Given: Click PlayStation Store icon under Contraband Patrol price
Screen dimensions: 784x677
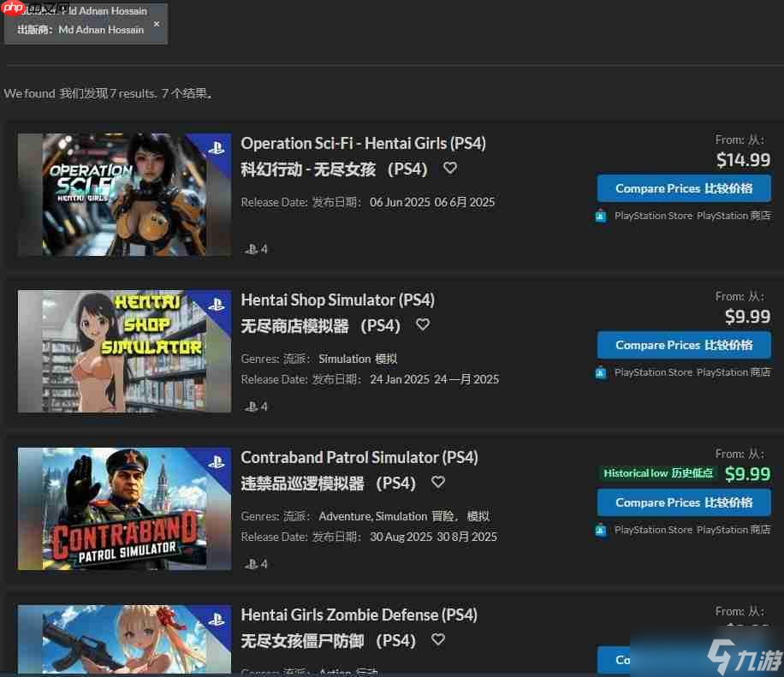Looking at the screenshot, I should pos(601,530).
